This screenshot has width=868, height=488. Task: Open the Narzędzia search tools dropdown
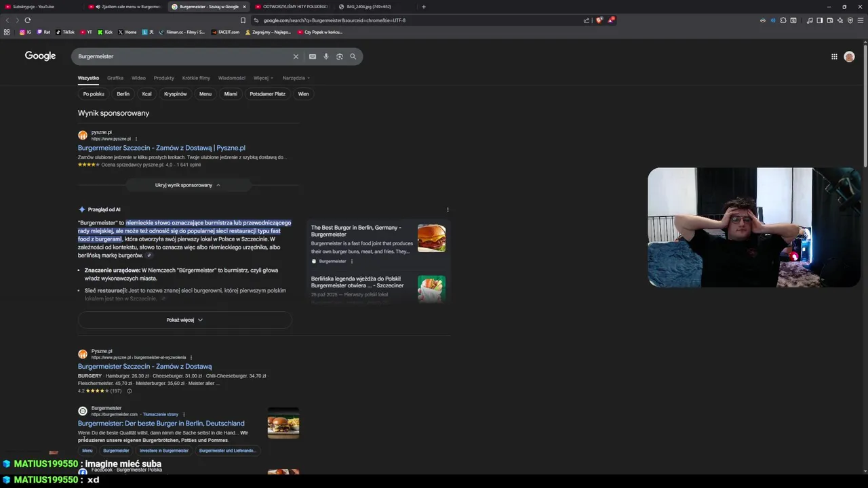[x=296, y=78]
